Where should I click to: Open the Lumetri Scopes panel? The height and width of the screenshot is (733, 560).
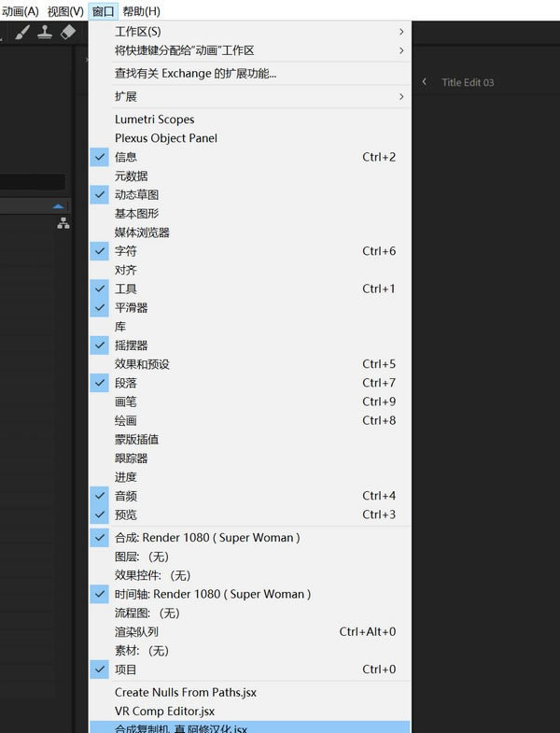click(250, 120)
